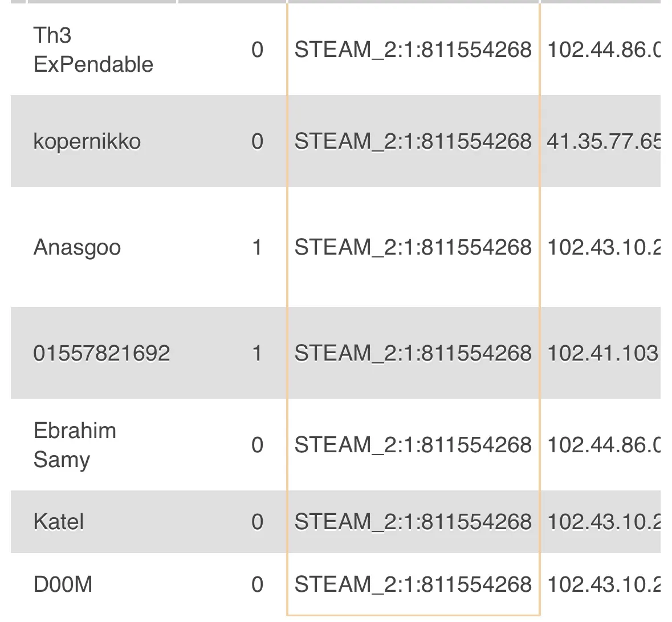Click the Steam ID in Th3 ExPendable row
The image size is (672, 622).
pos(413,50)
